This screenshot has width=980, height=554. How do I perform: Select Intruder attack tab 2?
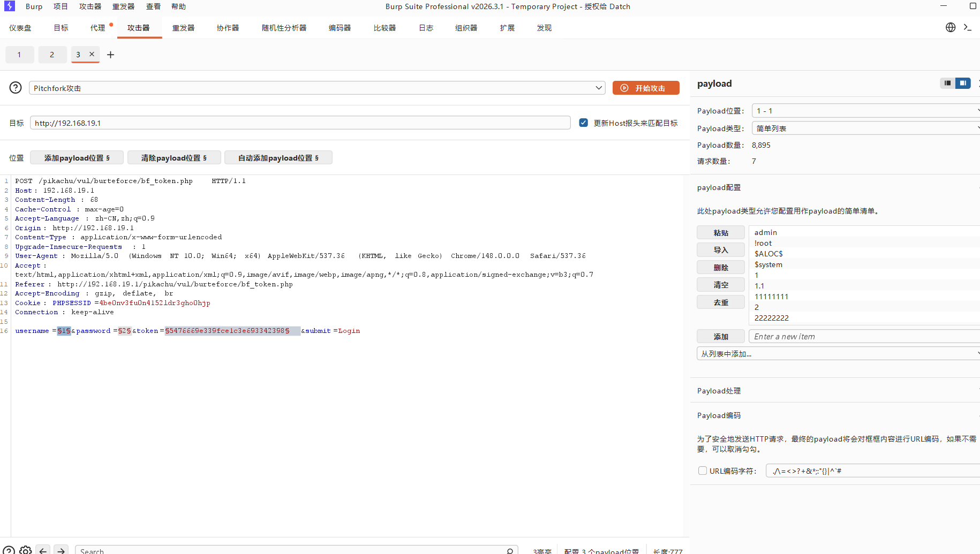point(52,55)
